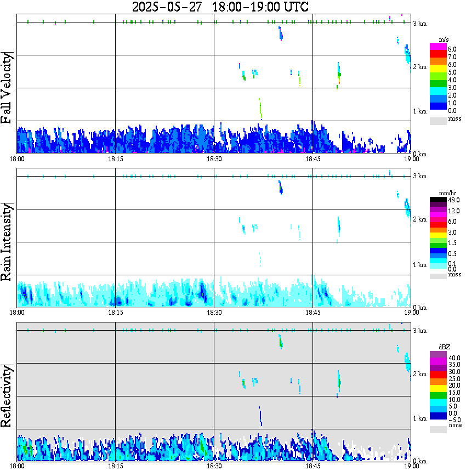Viewport: 466px width, 476px height.
Task: Click '18:45' under the Rain Intensity panel
Action: pyautogui.click(x=312, y=313)
